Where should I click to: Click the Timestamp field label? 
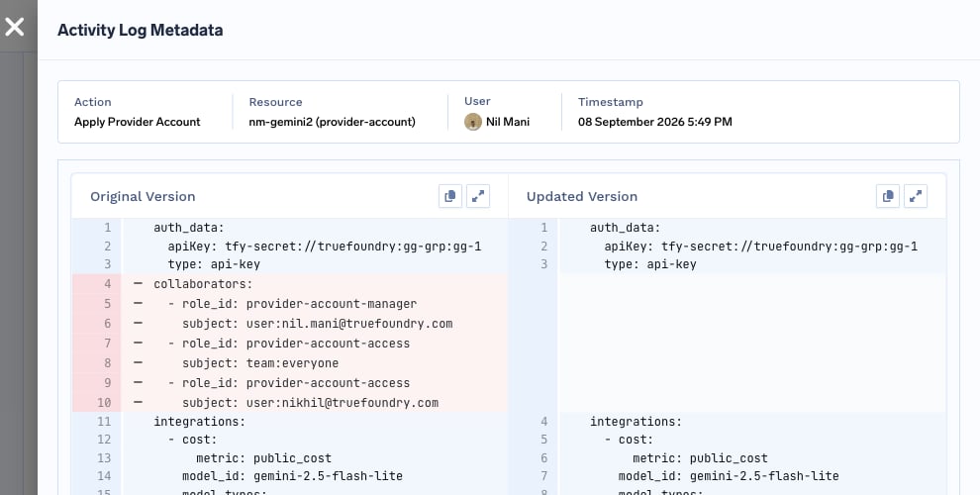611,102
